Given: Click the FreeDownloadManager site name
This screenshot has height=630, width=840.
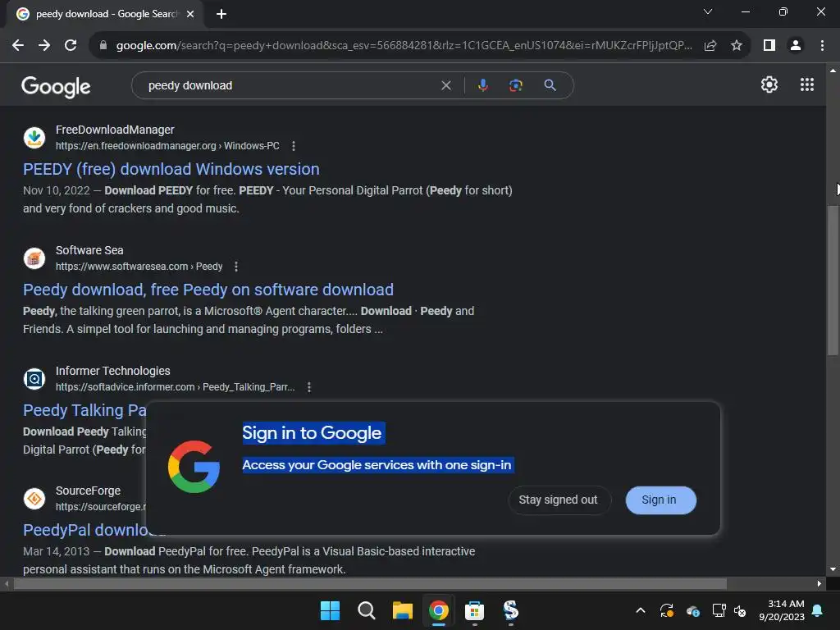Looking at the screenshot, I should [x=115, y=130].
